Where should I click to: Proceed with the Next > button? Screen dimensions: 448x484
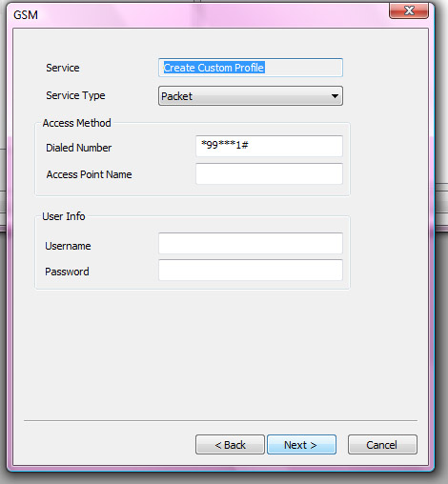[x=301, y=445]
